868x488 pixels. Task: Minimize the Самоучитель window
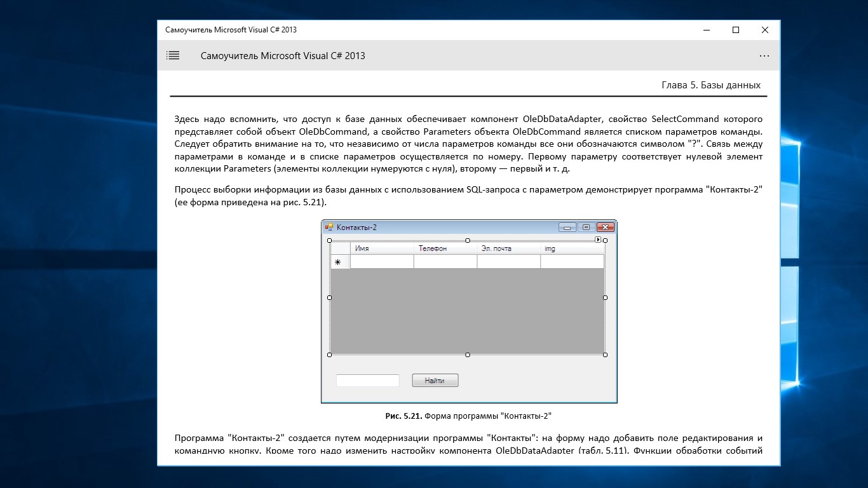pyautogui.click(x=707, y=30)
